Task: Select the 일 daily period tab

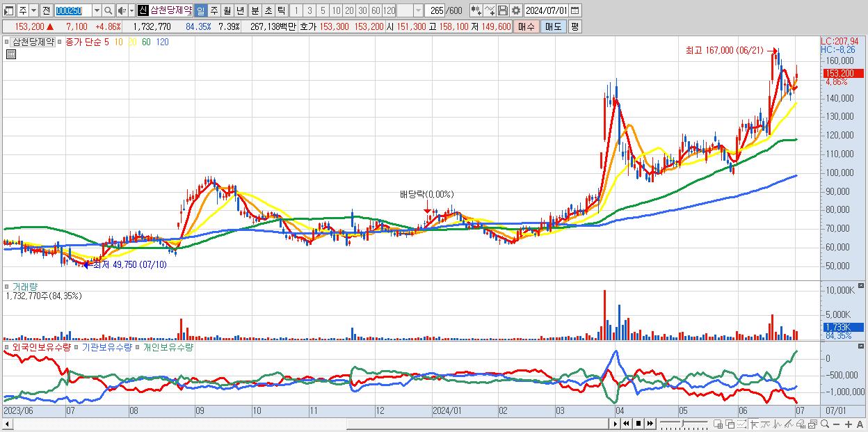Action: (200, 10)
